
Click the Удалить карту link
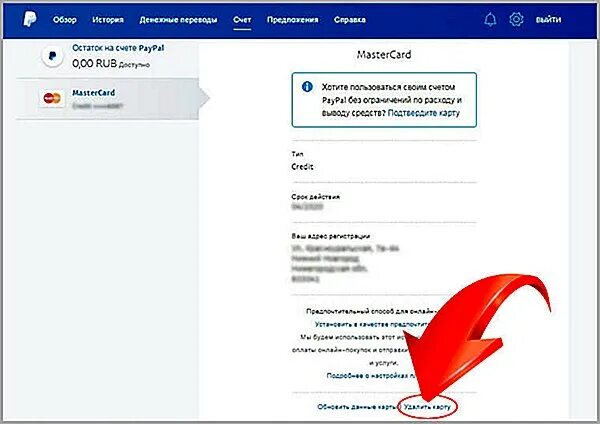coord(427,407)
